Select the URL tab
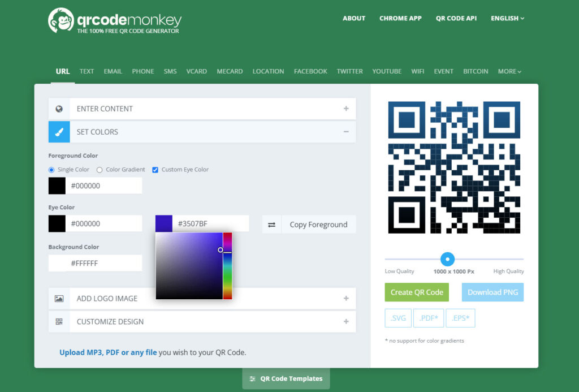Image resolution: width=579 pixels, height=392 pixels. (63, 71)
